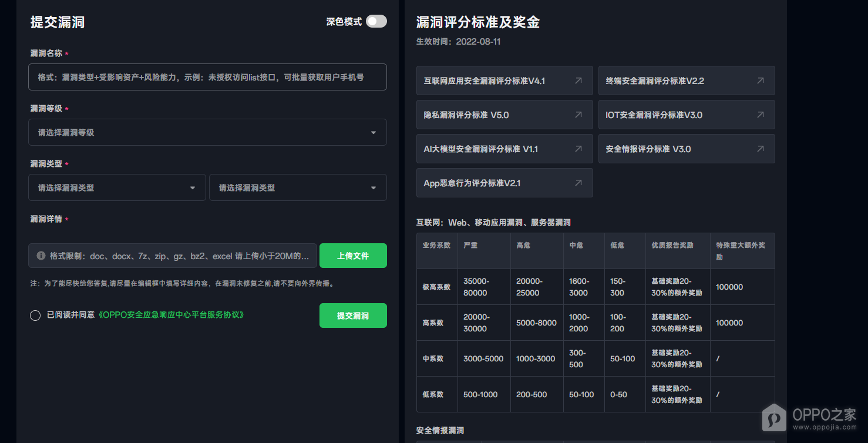Open AI大模型安全漏洞评分标准 V1.1 link
This screenshot has width=868, height=443.
(x=504, y=149)
